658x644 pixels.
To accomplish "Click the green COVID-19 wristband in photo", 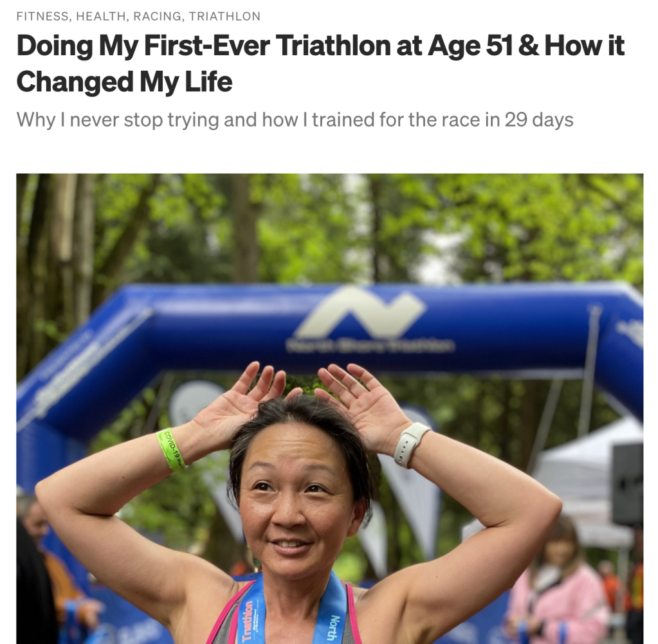I will 170,449.
